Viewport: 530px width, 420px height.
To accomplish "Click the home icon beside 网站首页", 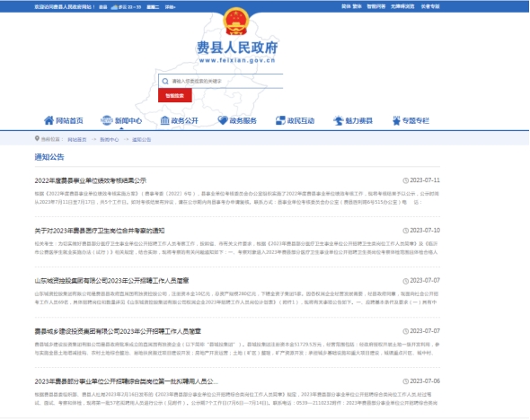I will coord(49,120).
